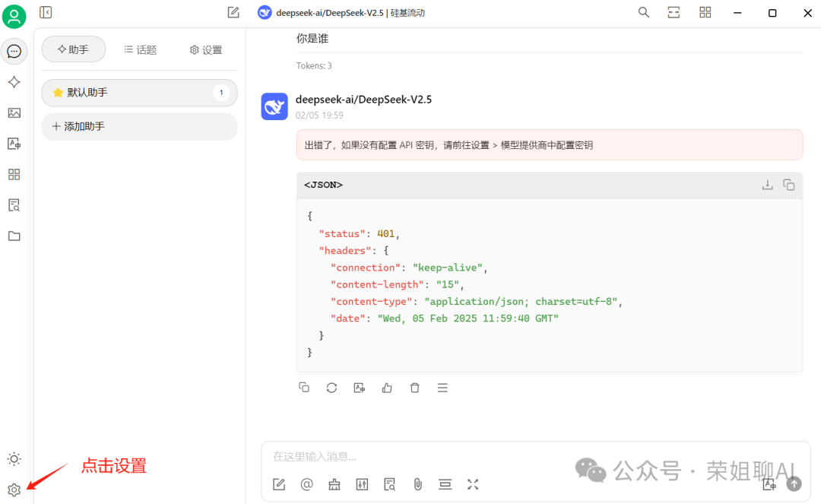The height and width of the screenshot is (504, 821).
Task: Click the user message 你是谁
Action: (x=312, y=38)
